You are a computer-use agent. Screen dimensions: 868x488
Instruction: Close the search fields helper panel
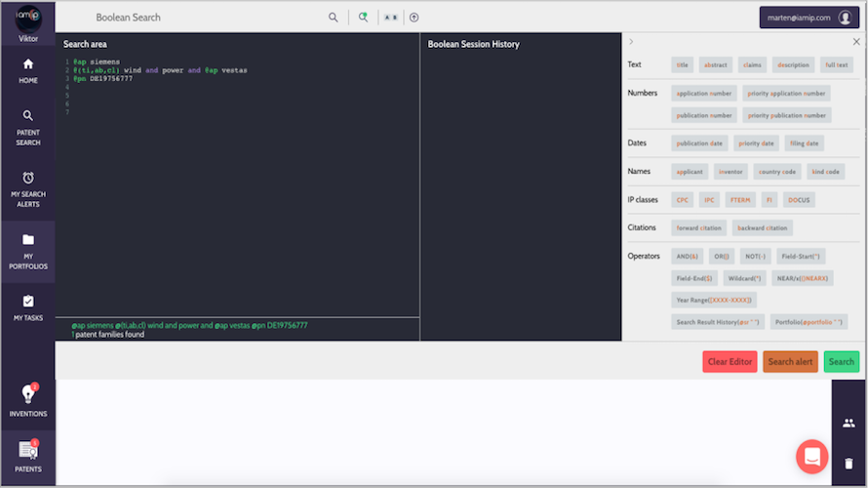pos(856,42)
